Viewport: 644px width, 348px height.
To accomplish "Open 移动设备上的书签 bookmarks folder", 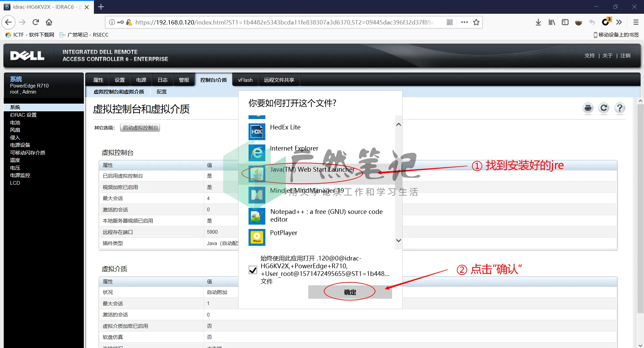I will coord(616,35).
